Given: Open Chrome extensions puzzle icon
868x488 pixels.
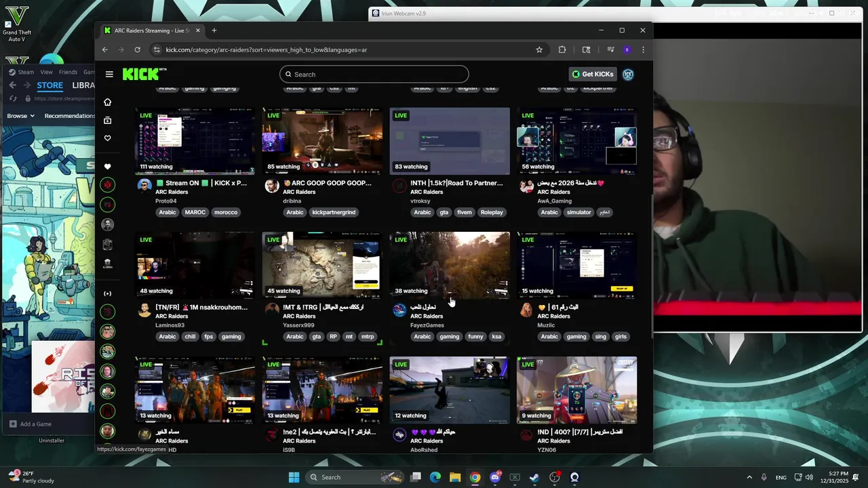Looking at the screenshot, I should pyautogui.click(x=562, y=49).
